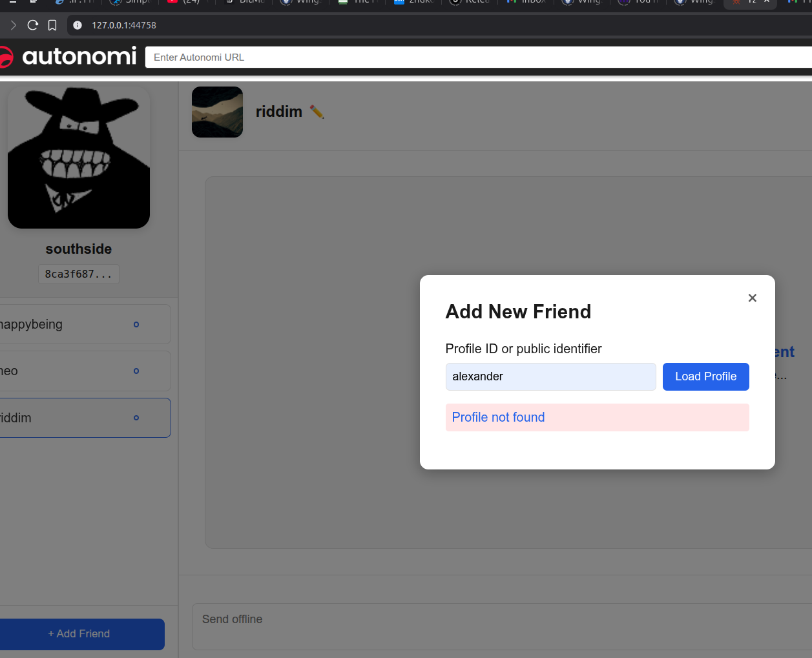Open the riddim friend entry in sidebar
Screen dimensions: 812x658
click(x=84, y=418)
